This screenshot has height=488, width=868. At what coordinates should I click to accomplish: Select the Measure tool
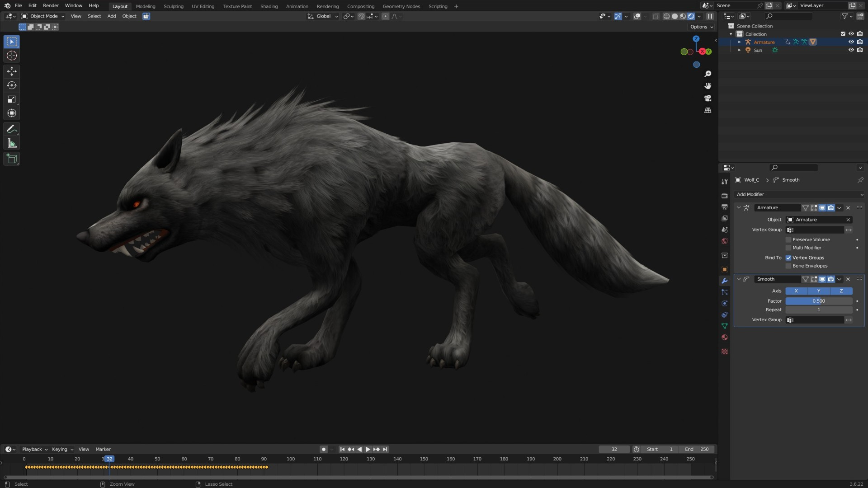pyautogui.click(x=12, y=144)
